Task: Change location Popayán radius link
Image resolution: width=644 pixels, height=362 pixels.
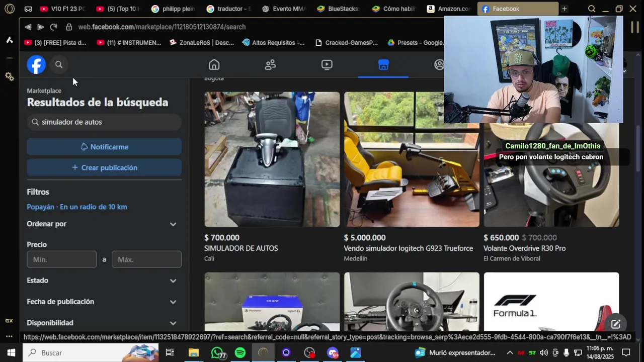Action: [x=77, y=207]
